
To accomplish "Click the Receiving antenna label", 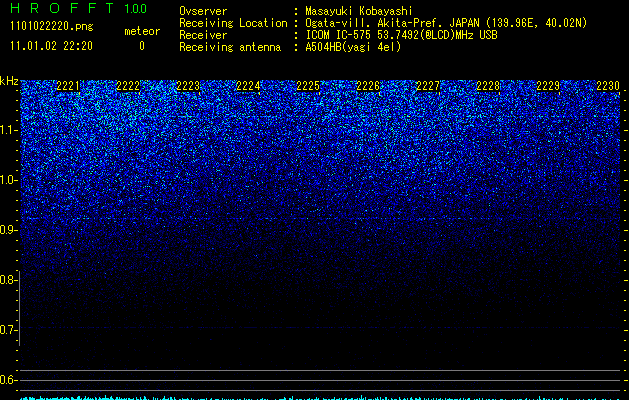I will tap(230, 47).
